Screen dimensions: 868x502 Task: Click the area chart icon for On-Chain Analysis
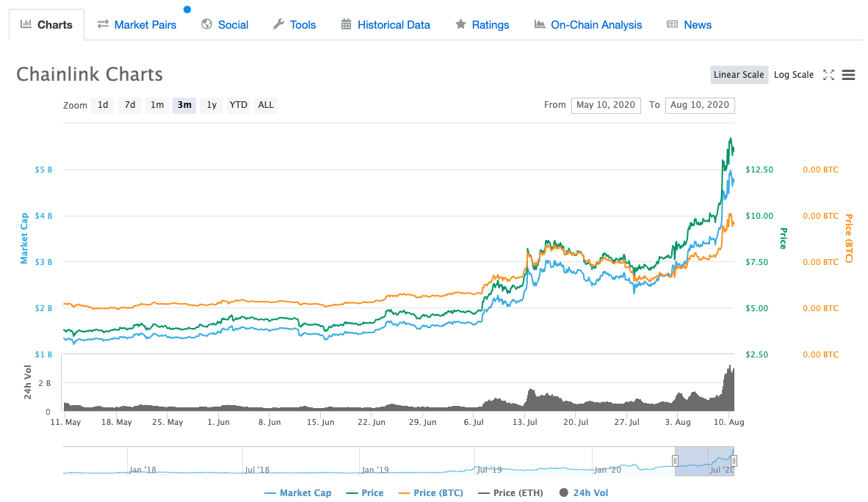tap(539, 23)
